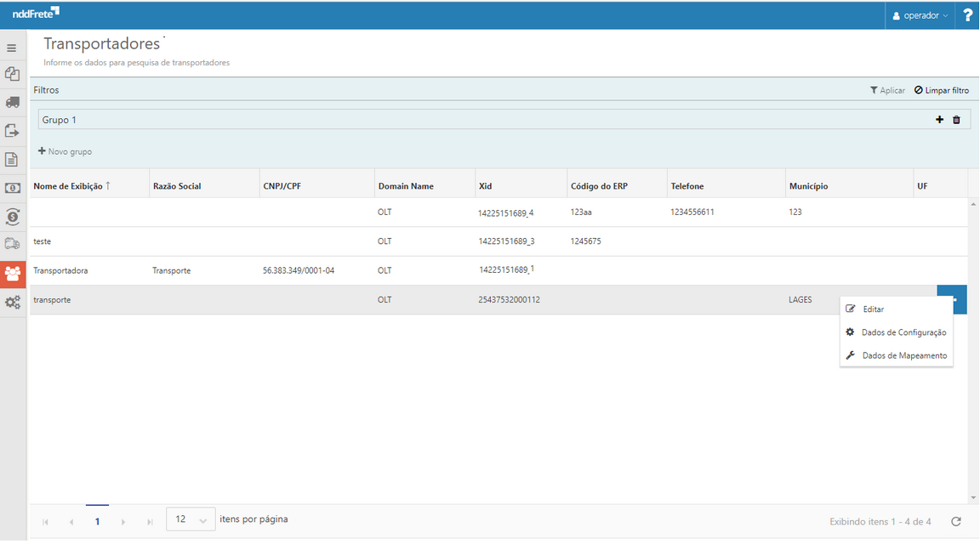Choose Dados de Mapeamento menu entry
Screen dimensions: 980x544
click(x=903, y=355)
